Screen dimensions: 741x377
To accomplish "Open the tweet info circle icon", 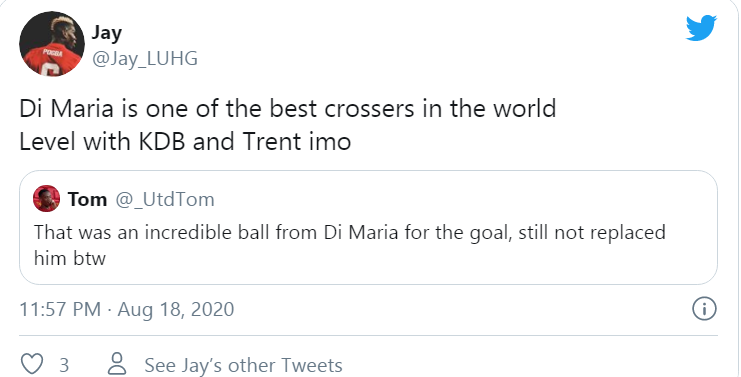I will (x=704, y=309).
